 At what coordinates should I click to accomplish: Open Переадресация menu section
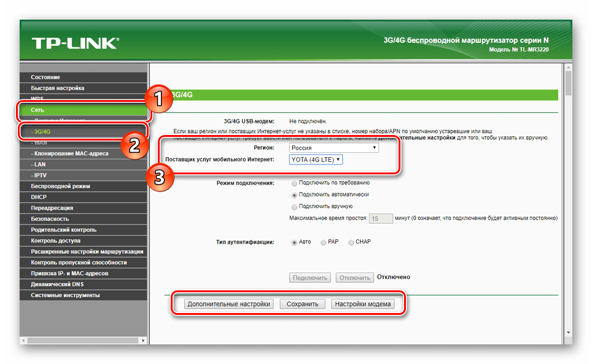coord(83,208)
